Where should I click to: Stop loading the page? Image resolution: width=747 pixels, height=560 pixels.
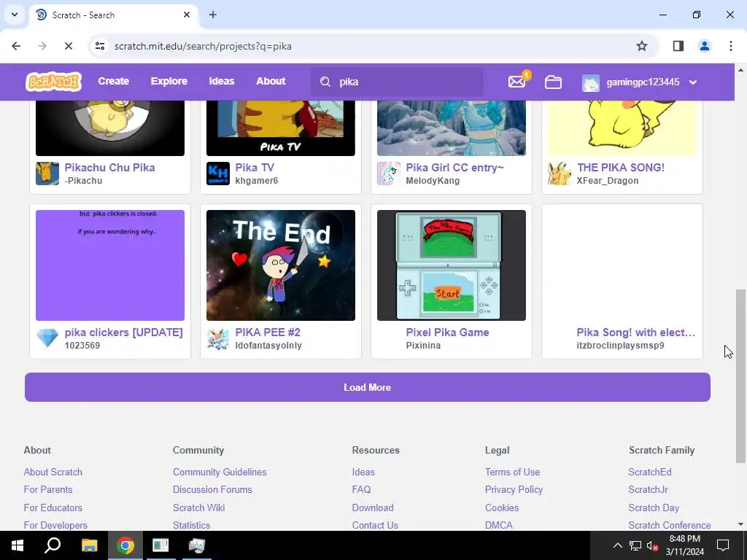tap(68, 46)
